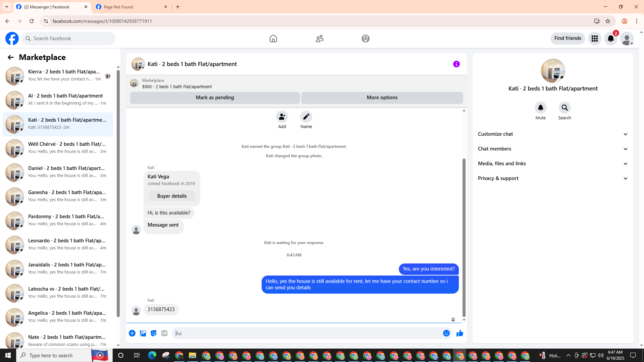
Task: Send a thumbs-up like
Action: [x=460, y=333]
